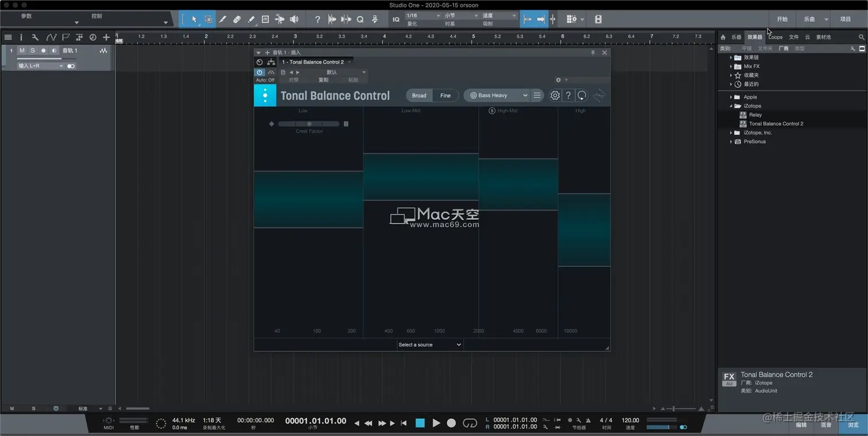Open the 云 browser tab
868x436 pixels.
pos(807,37)
